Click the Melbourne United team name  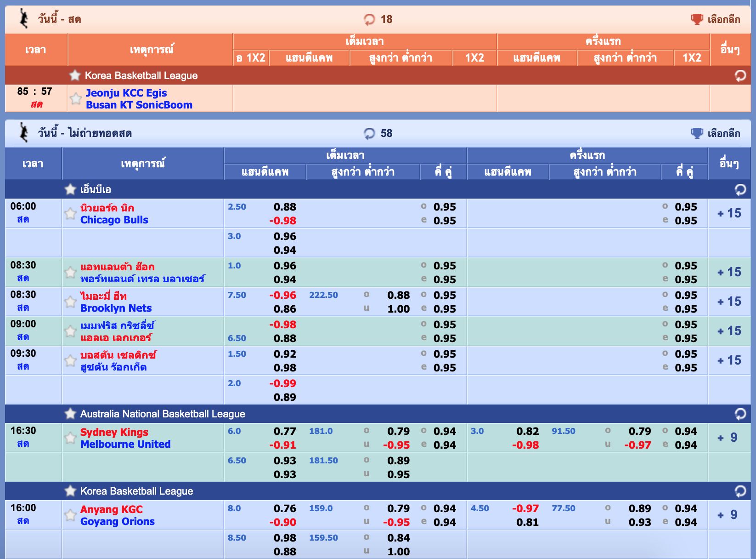(x=125, y=444)
